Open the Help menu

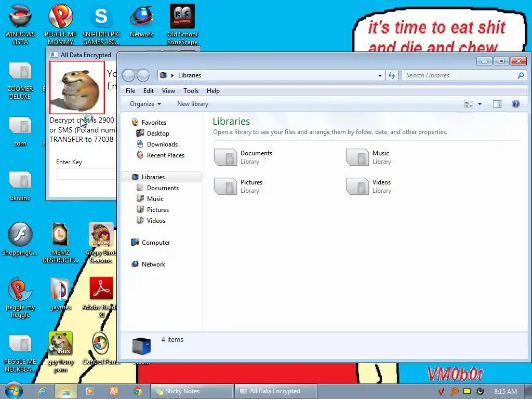click(213, 90)
